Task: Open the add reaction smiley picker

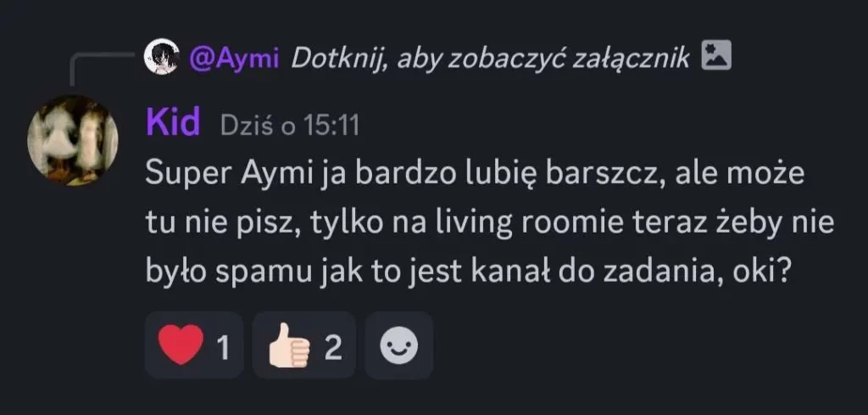Action: (398, 345)
